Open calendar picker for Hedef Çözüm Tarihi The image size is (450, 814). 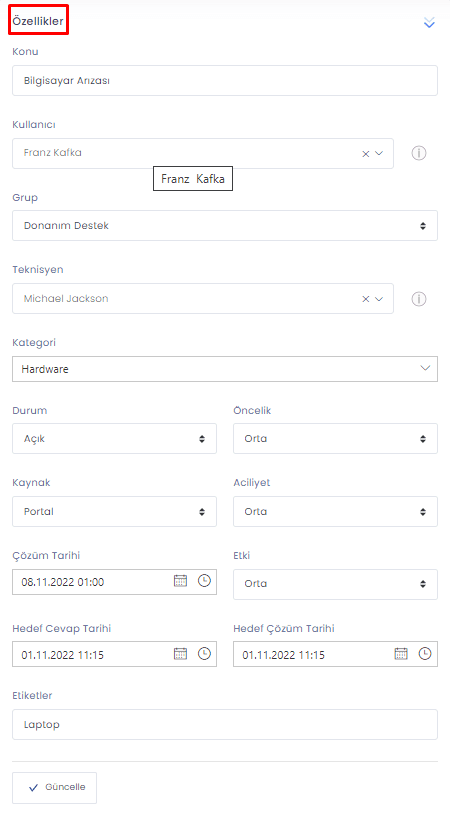[x=401, y=654]
